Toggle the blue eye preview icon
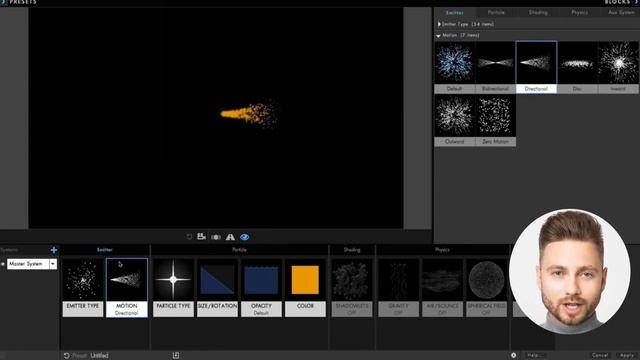The height and width of the screenshot is (360, 640). click(x=244, y=237)
